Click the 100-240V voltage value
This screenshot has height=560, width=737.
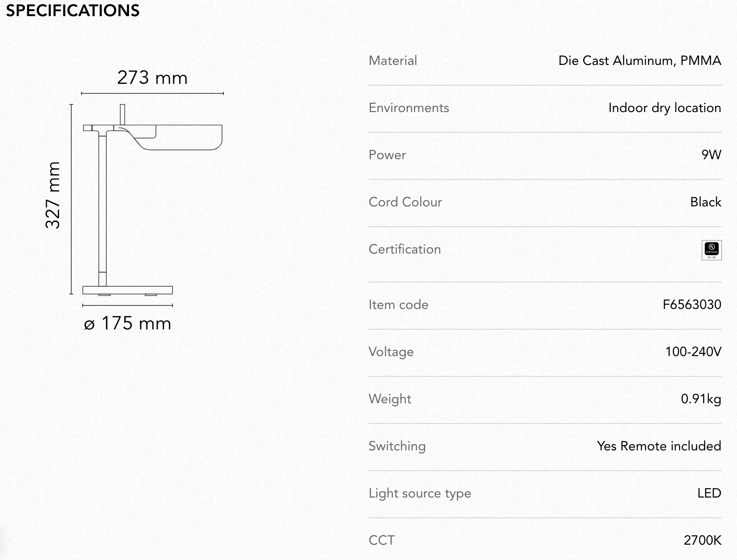(693, 352)
